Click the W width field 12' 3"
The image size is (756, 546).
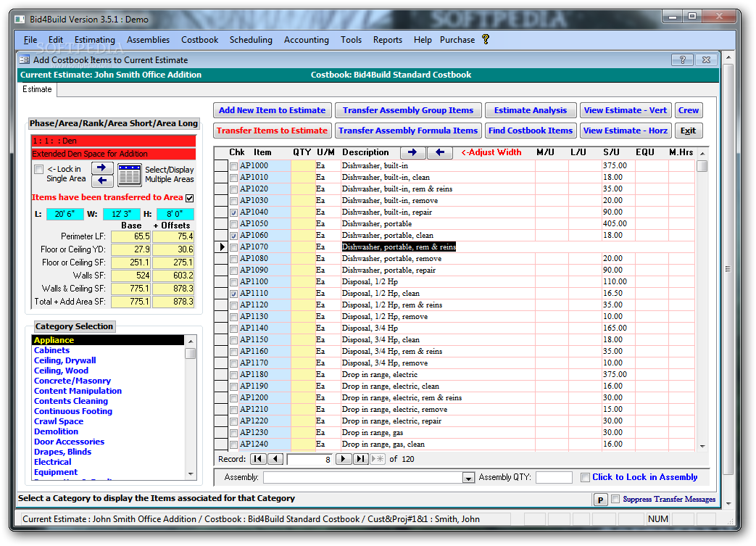coord(122,214)
